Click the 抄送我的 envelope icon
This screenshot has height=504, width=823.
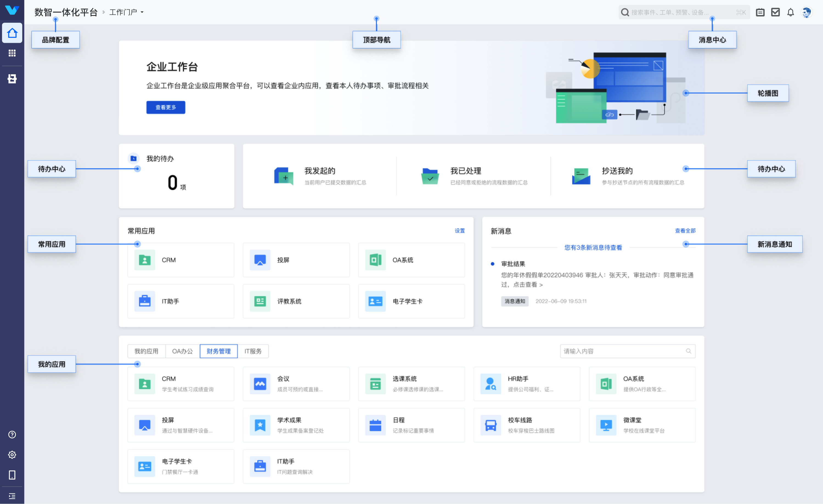click(x=581, y=176)
